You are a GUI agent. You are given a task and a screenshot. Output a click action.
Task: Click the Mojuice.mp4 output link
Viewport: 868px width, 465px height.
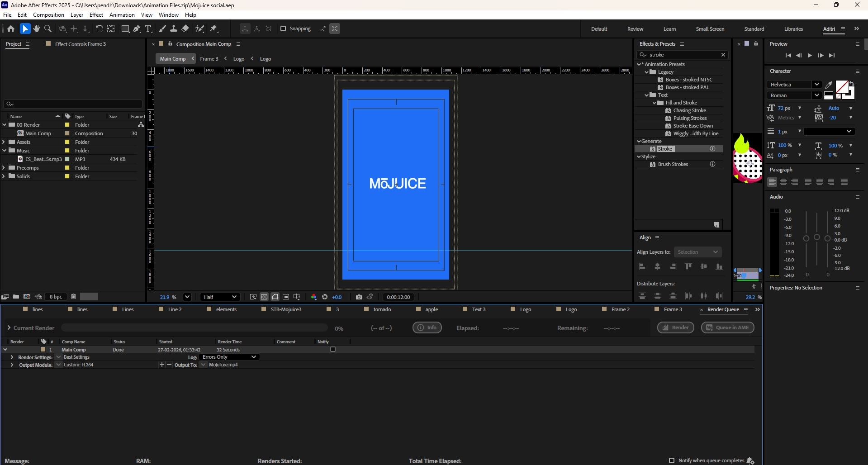(x=223, y=365)
